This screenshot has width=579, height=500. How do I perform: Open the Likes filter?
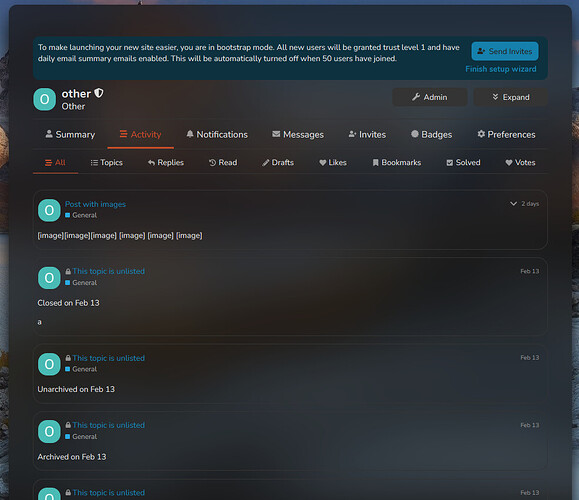click(333, 162)
